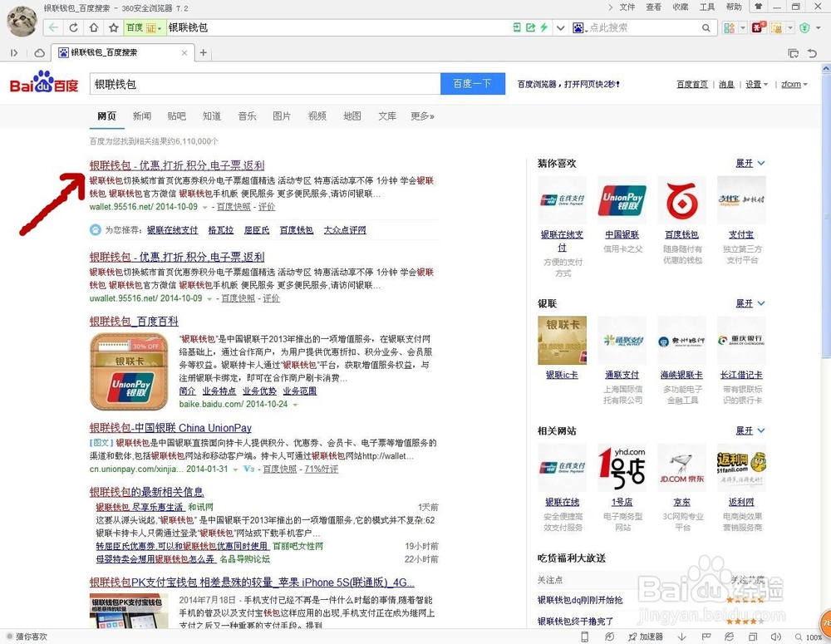Open the sidebar toggle icon by the tab strip

pos(14,52)
